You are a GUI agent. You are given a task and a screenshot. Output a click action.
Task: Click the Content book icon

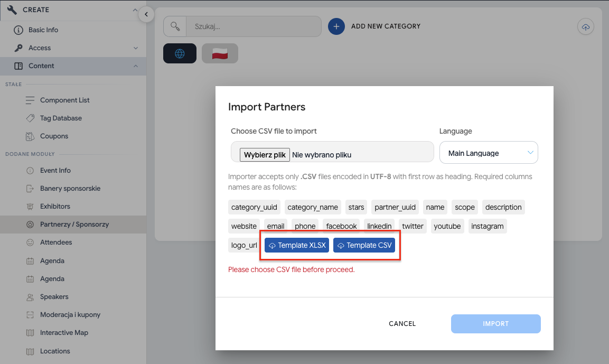click(18, 66)
